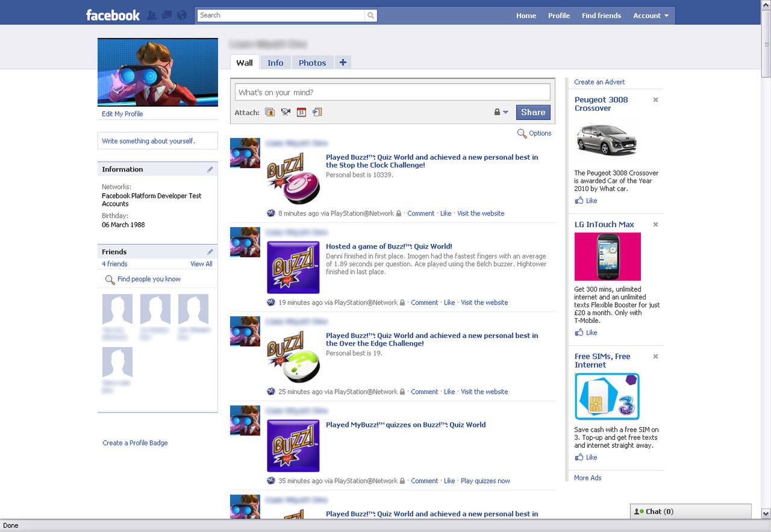This screenshot has height=532, width=771.
Task: Click the Share button
Action: click(533, 112)
